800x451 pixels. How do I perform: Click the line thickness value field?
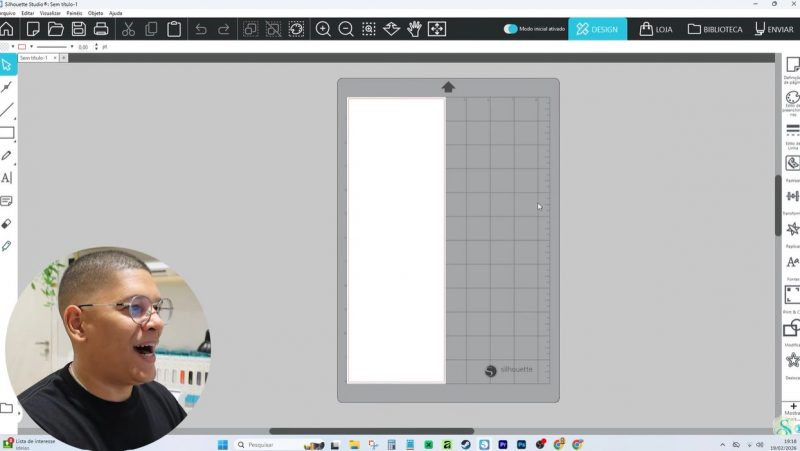84,46
